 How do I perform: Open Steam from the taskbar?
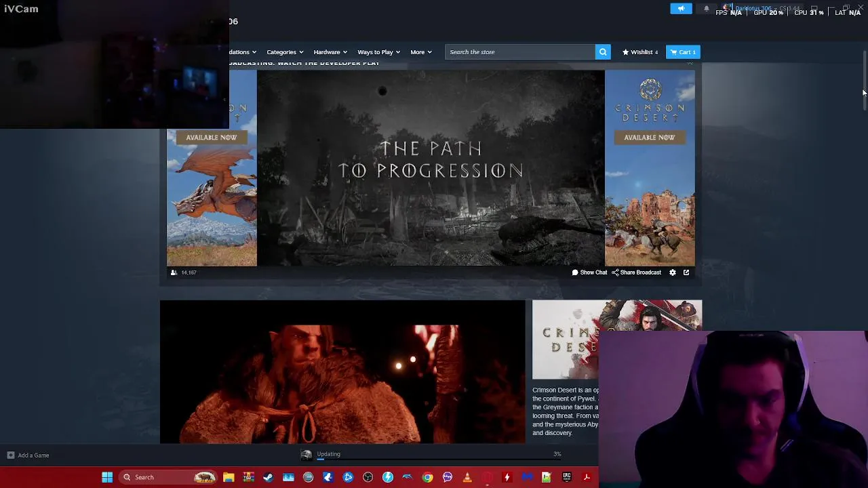click(269, 477)
